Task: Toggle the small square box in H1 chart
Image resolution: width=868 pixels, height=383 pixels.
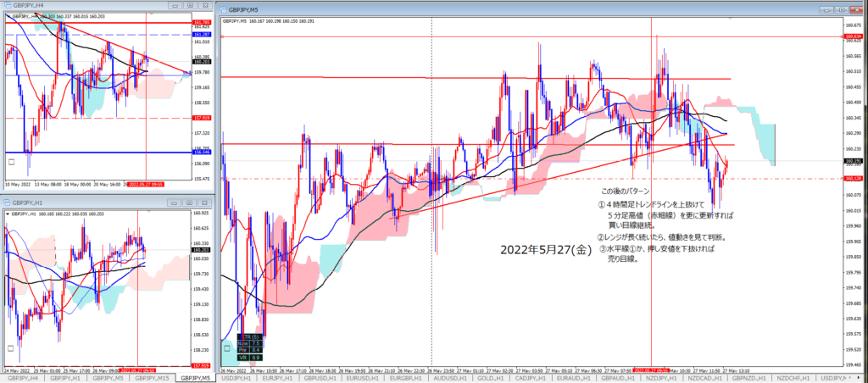Action: point(10,347)
